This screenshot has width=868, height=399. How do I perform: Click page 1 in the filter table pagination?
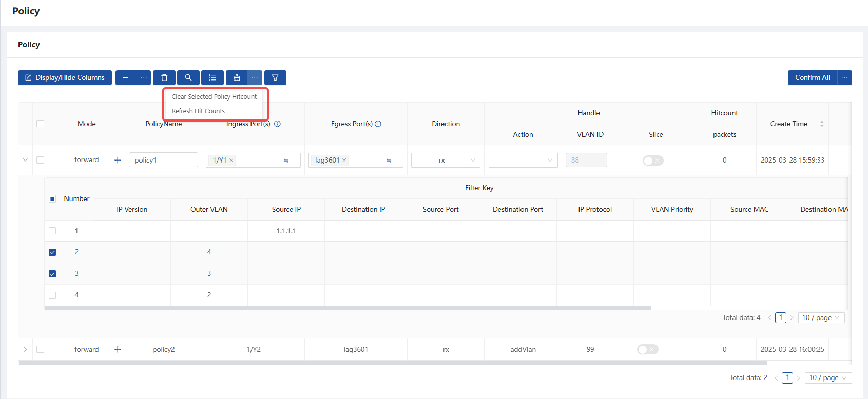pyautogui.click(x=781, y=317)
